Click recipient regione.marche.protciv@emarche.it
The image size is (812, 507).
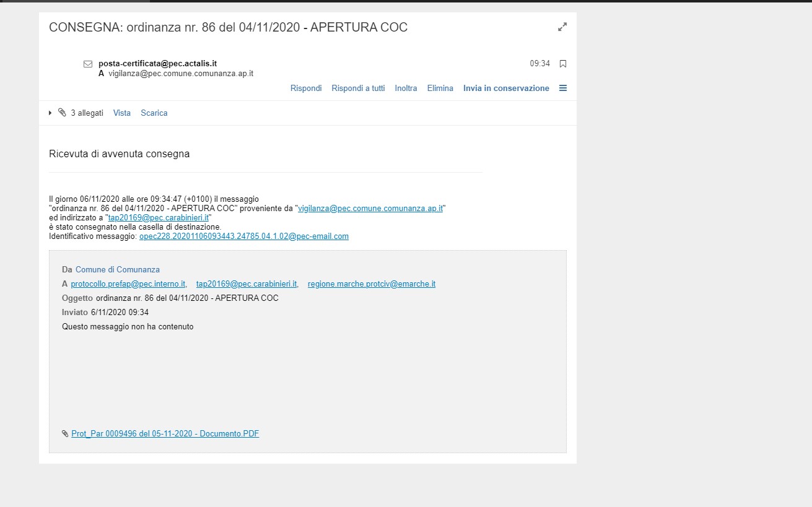point(371,284)
